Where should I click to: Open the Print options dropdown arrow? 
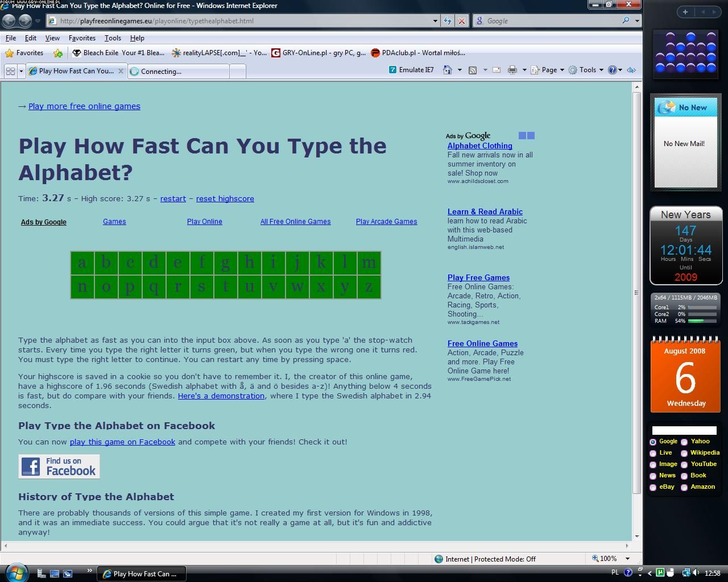524,70
